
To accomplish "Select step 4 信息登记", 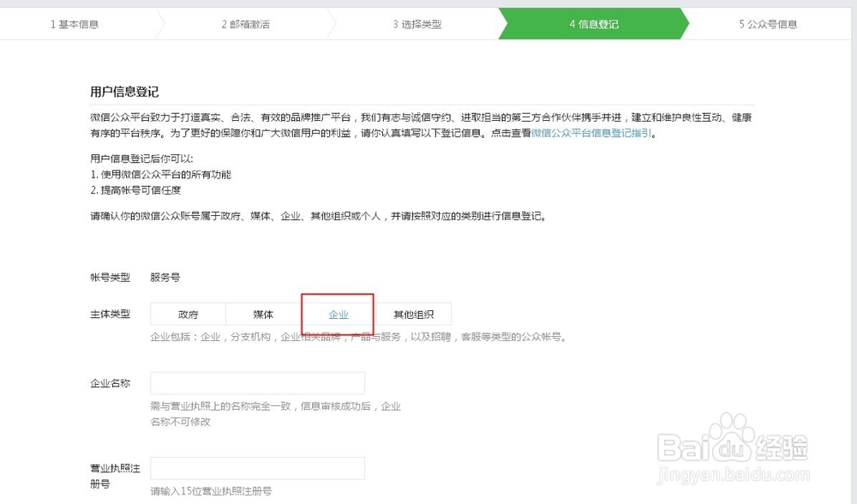I will click(594, 24).
